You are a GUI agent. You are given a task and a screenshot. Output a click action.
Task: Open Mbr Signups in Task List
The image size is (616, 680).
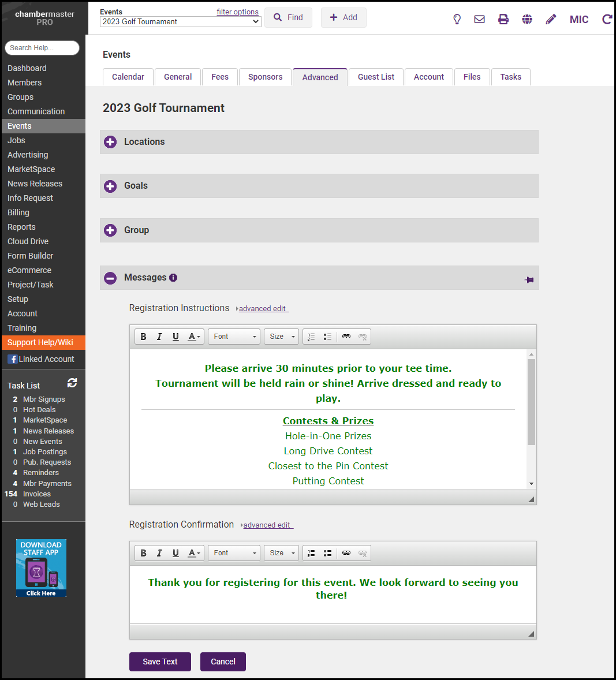[44, 399]
